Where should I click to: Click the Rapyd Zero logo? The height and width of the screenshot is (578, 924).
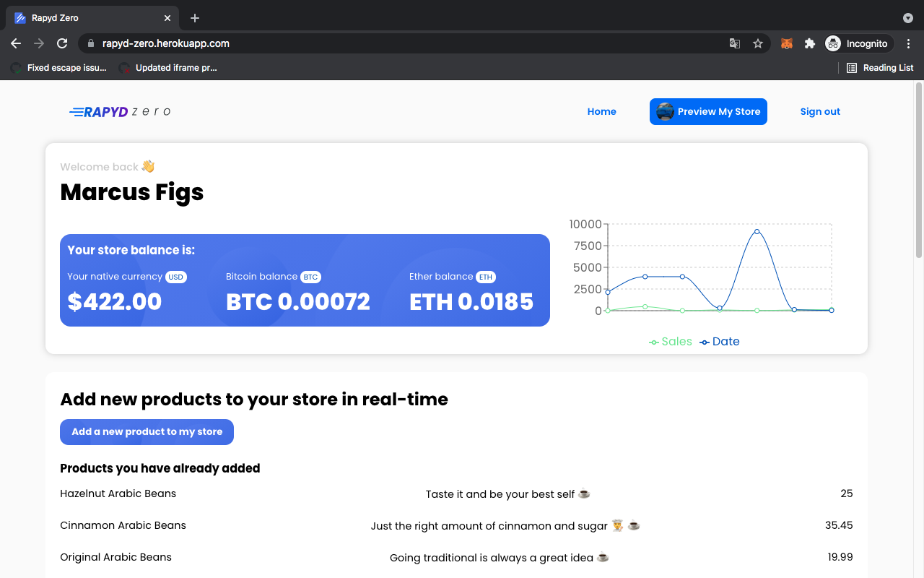tap(120, 111)
